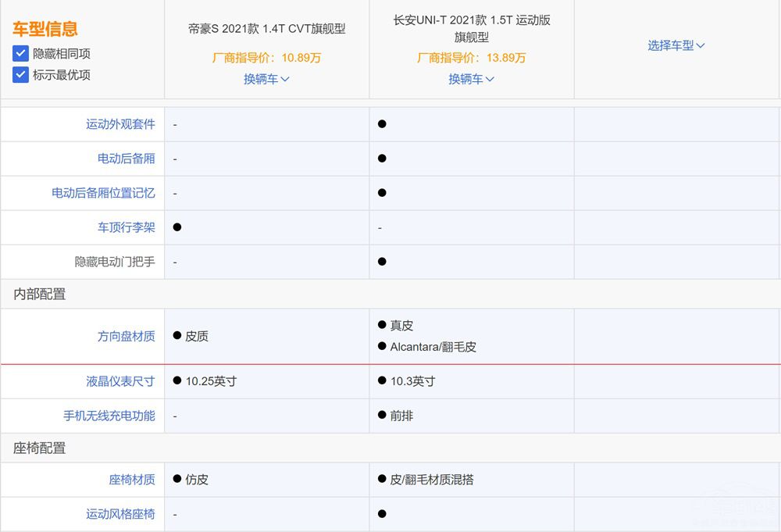Click the 液晶仪表尺寸 row label
781x532 pixels.
click(121, 381)
